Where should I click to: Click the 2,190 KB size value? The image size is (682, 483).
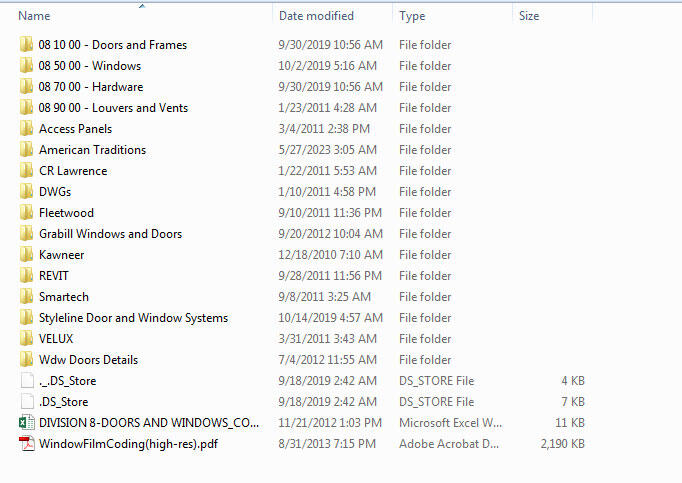click(x=562, y=444)
